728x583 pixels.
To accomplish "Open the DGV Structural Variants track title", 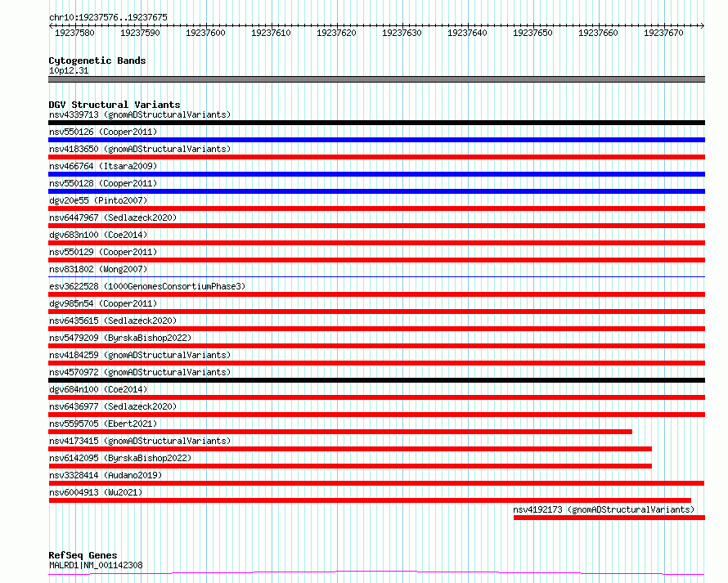I will point(115,105).
